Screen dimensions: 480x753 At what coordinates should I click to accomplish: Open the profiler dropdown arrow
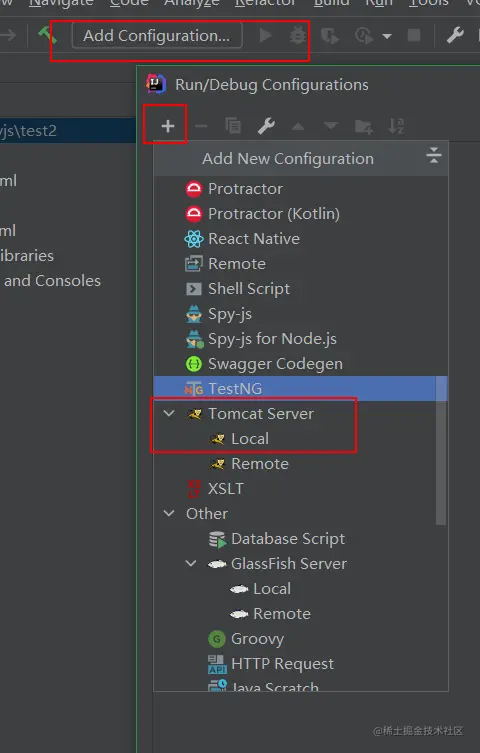[x=387, y=36]
